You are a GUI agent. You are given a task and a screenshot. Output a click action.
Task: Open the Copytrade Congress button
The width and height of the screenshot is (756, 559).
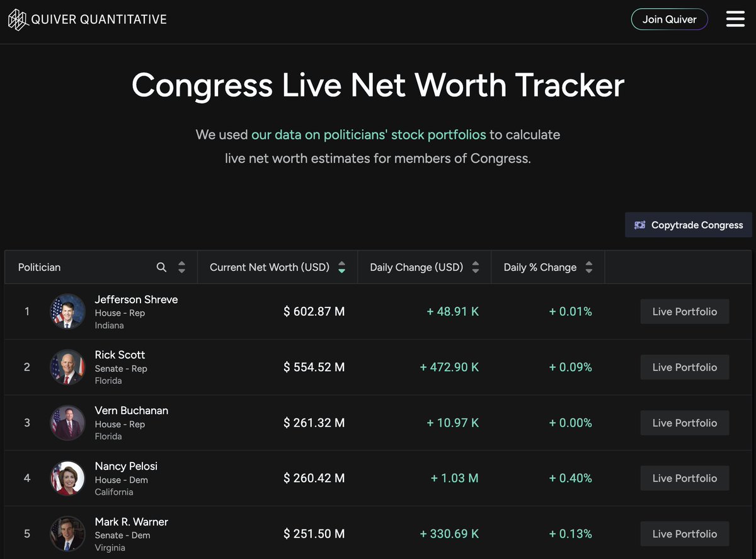tap(689, 225)
